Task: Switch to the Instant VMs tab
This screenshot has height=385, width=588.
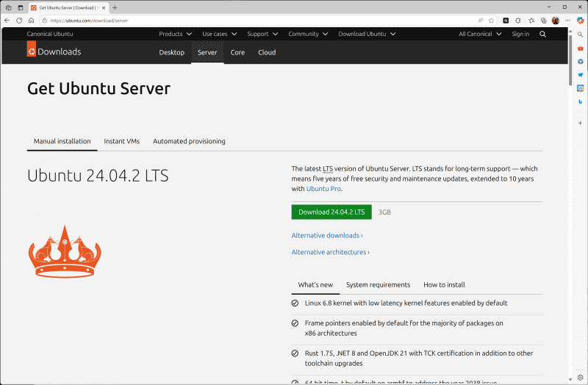Action: 122,141
